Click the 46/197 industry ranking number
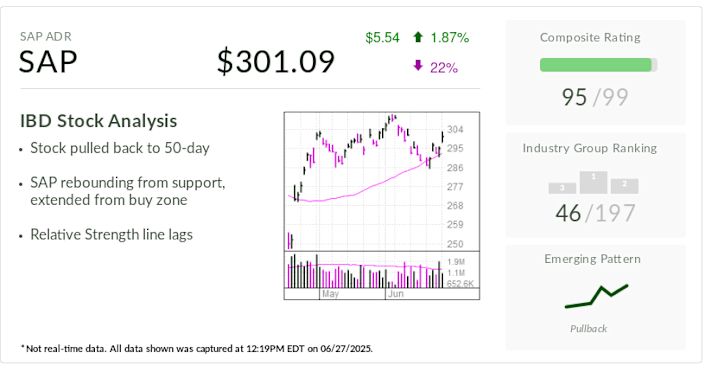The width and height of the screenshot is (705, 372). [595, 213]
